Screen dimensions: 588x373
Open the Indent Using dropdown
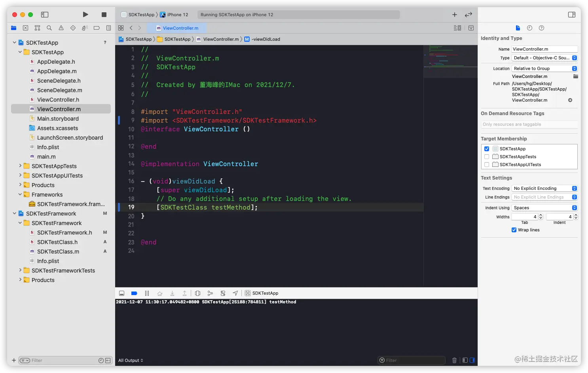[544, 208]
